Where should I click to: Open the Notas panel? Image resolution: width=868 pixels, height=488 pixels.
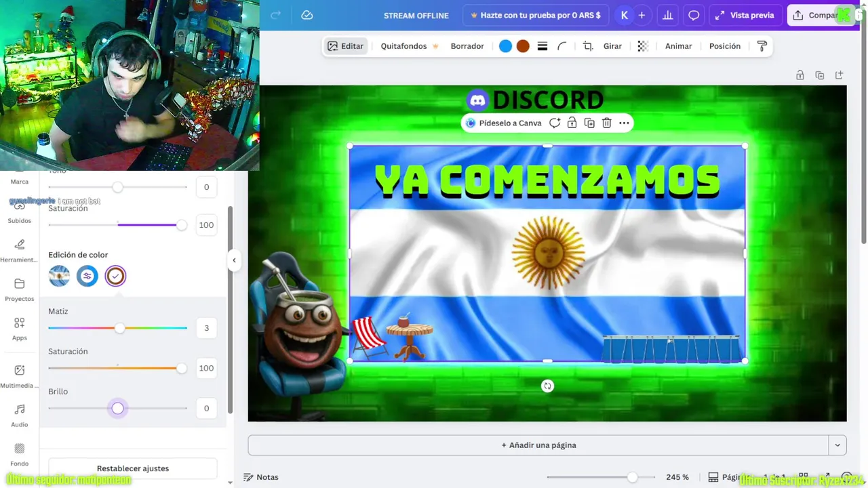[x=261, y=477]
